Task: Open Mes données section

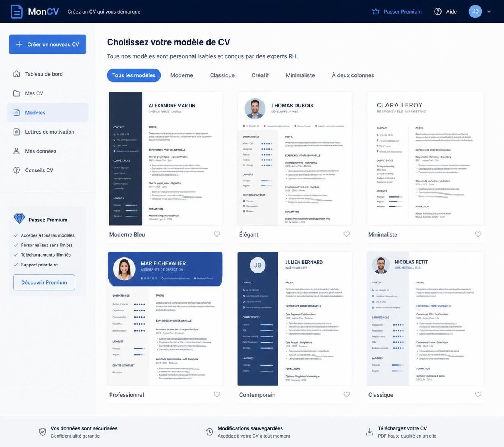Action: 48,151
